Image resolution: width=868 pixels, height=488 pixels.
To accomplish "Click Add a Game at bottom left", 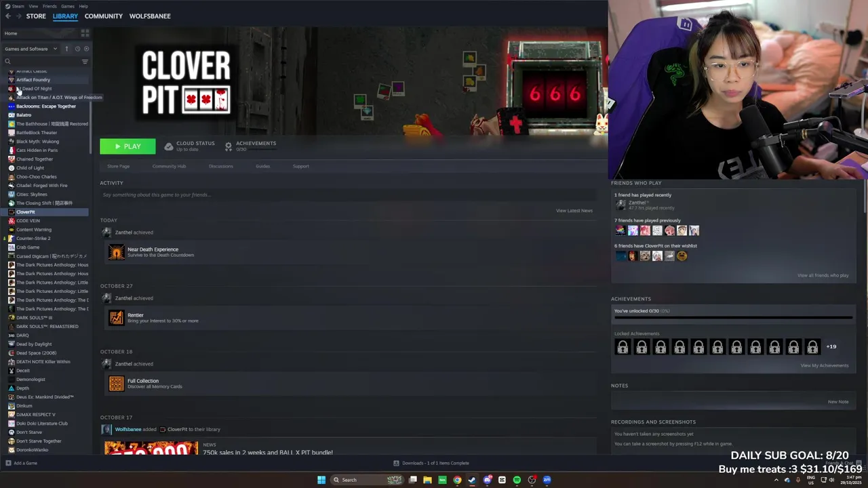I will tap(22, 463).
